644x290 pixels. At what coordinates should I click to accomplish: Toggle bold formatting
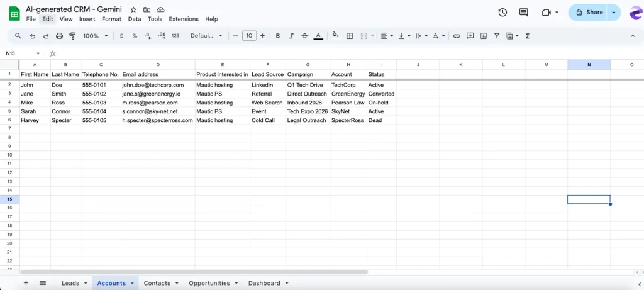(277, 36)
